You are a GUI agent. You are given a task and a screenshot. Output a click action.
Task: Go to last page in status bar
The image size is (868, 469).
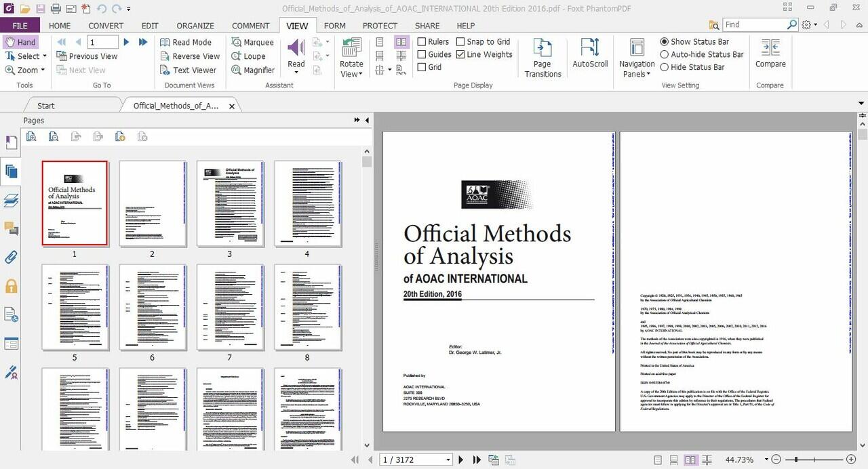click(x=477, y=460)
